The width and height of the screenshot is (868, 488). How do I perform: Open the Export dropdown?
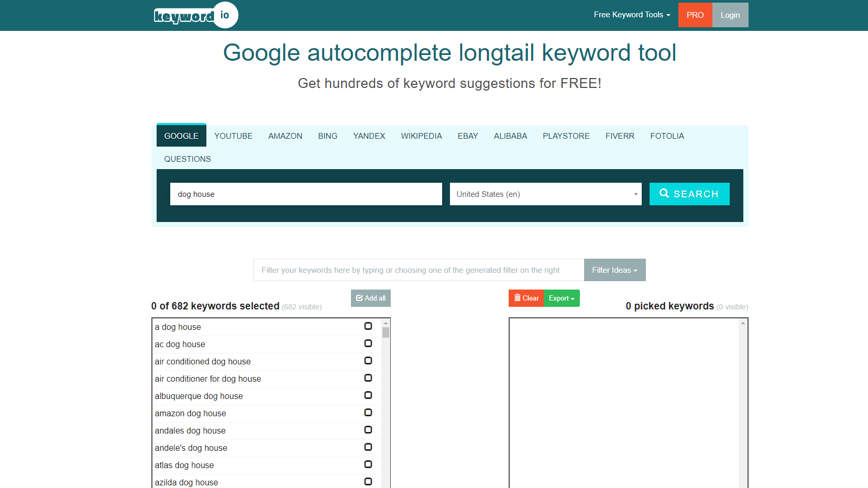pyautogui.click(x=562, y=298)
